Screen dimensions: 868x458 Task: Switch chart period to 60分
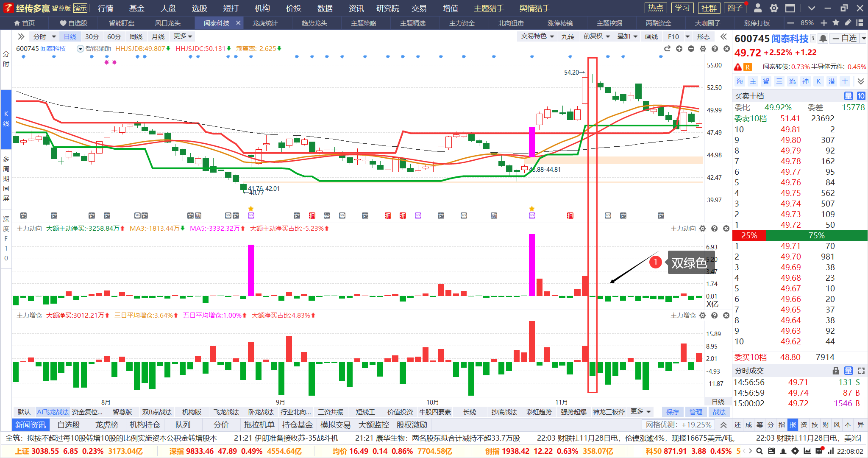tap(114, 36)
